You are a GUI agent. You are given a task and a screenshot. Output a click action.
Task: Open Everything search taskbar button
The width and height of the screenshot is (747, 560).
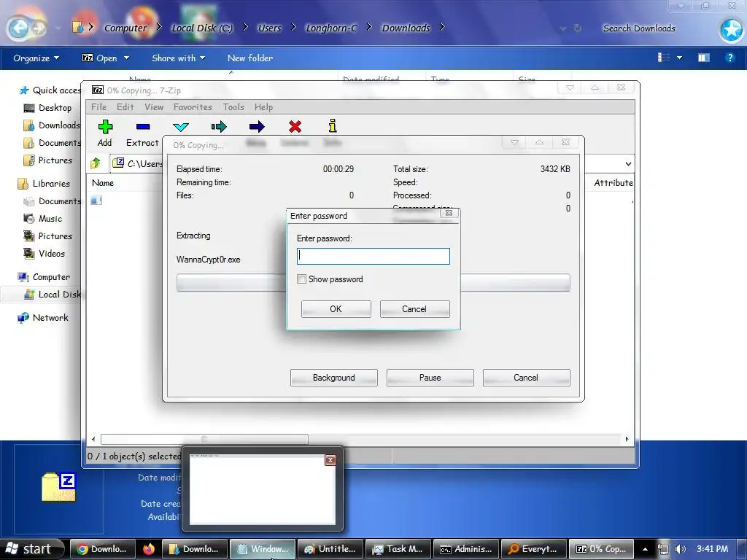pyautogui.click(x=533, y=549)
